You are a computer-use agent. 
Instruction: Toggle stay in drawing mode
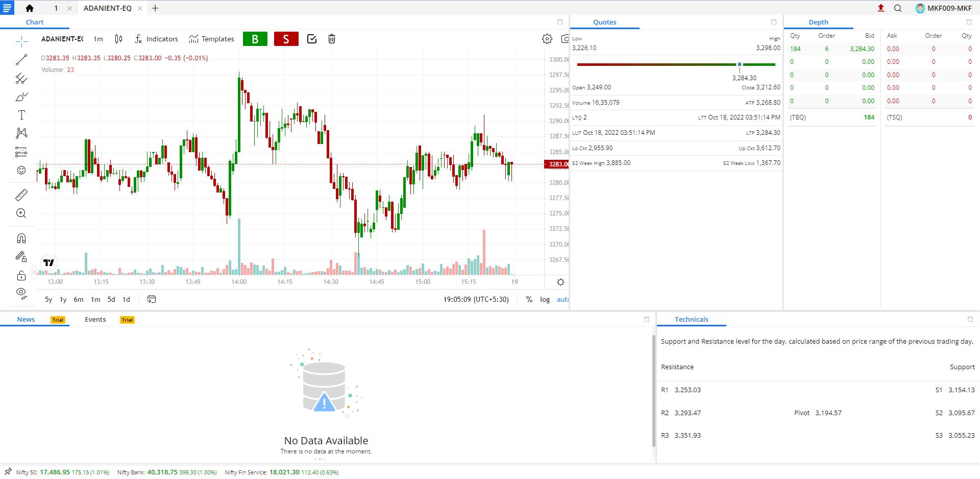(x=21, y=257)
